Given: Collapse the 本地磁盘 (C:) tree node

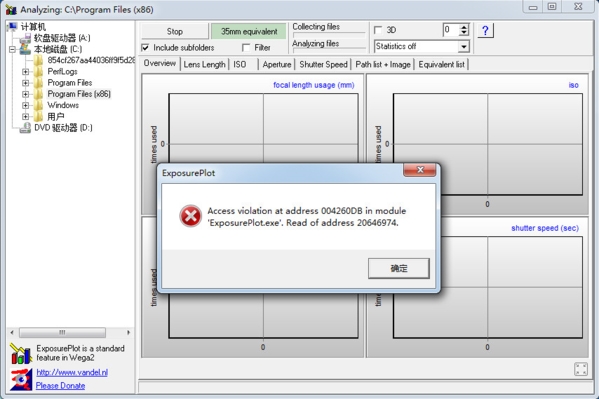Looking at the screenshot, I should click(13, 49).
